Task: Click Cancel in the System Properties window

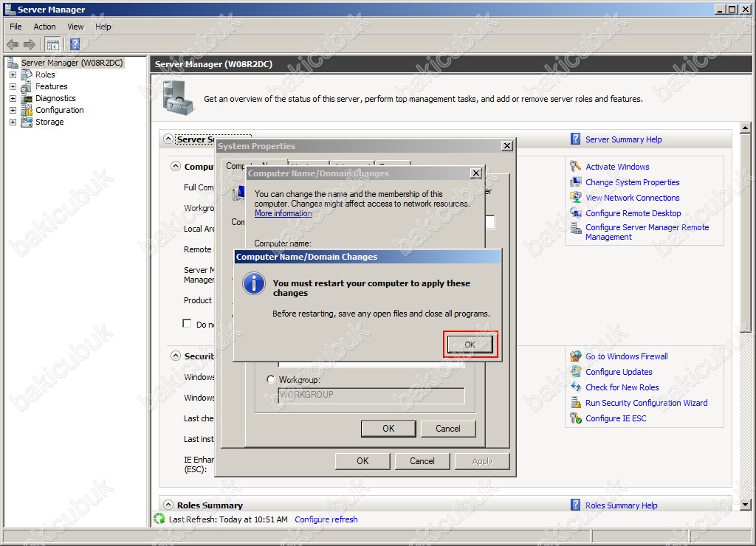Action: [422, 461]
